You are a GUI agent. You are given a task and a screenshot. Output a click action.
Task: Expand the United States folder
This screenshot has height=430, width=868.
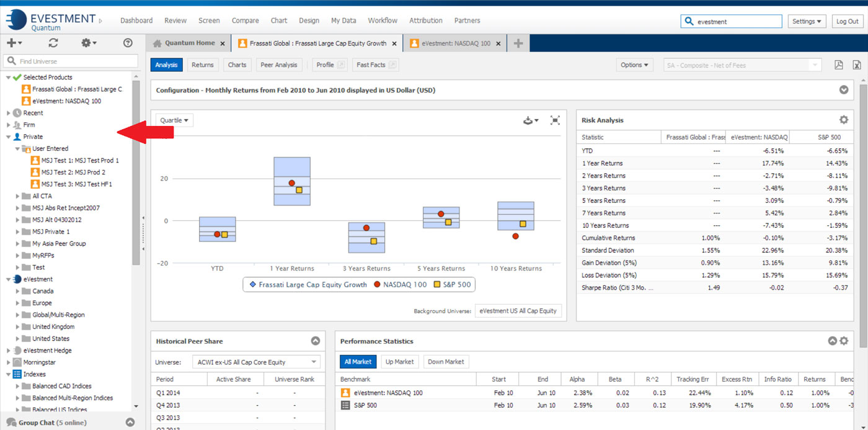[17, 339]
